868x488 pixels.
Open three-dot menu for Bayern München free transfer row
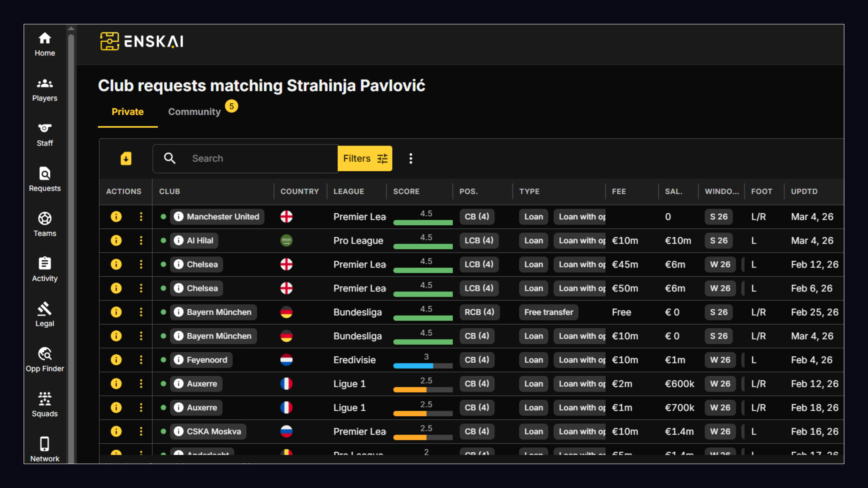[141, 312]
